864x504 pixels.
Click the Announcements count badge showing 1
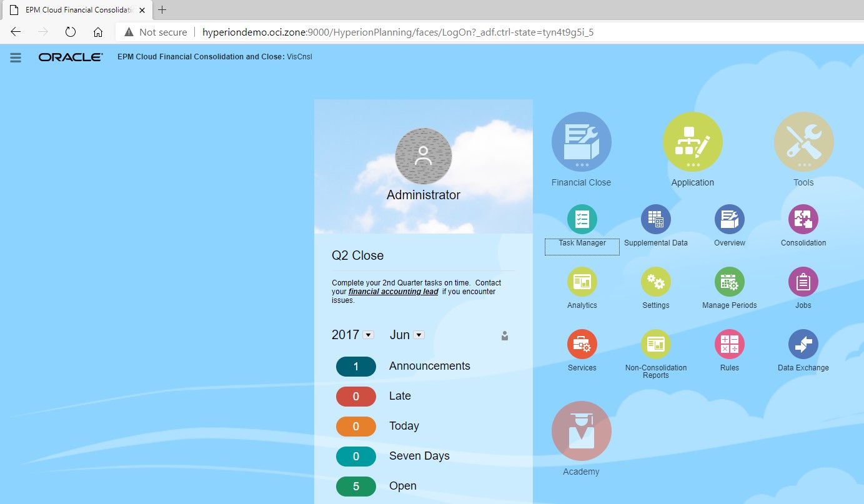356,367
